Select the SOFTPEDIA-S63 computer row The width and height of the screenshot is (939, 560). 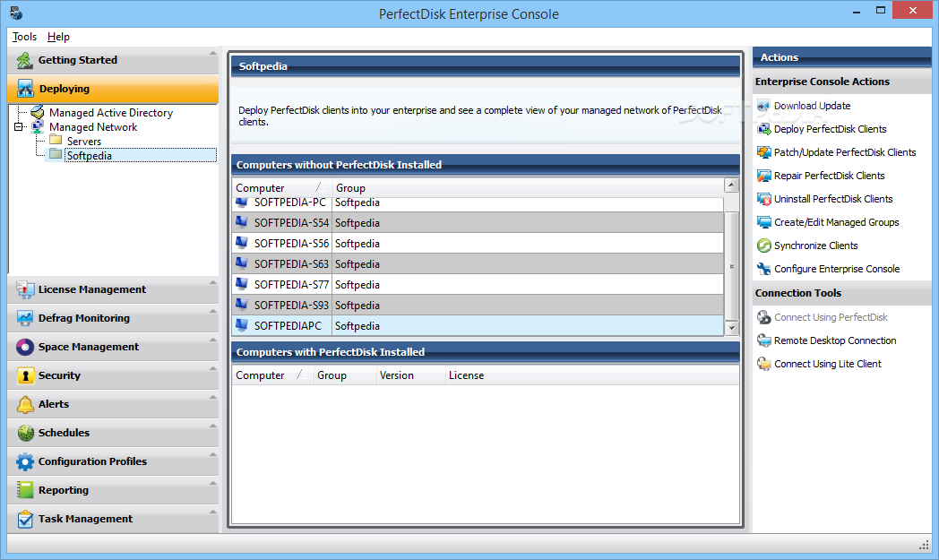(478, 263)
